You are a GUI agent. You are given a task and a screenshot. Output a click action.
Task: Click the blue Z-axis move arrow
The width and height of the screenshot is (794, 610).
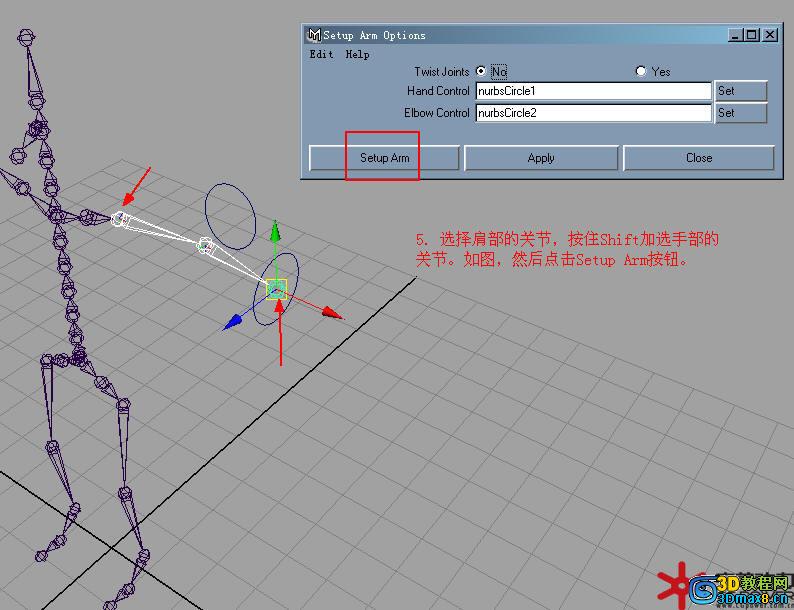coord(233,322)
